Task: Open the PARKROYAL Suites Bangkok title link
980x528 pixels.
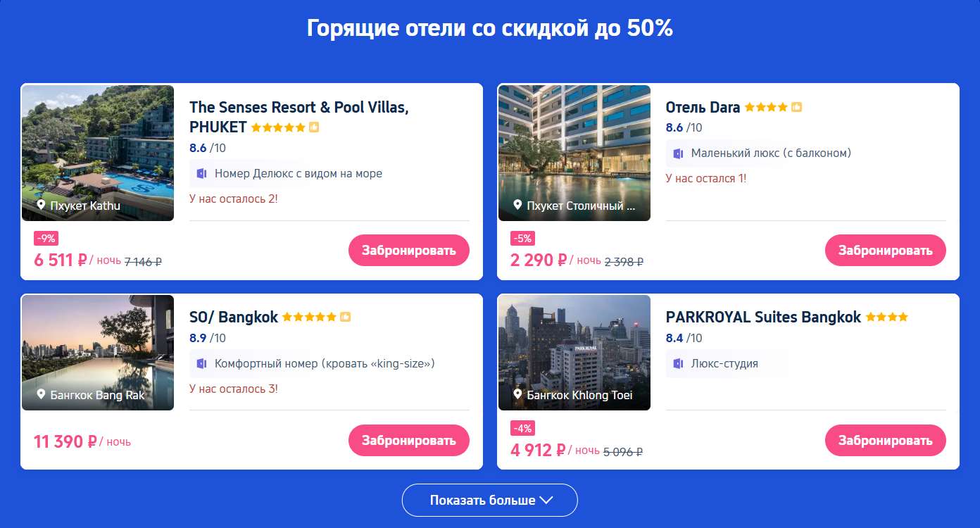Action: 763,317
